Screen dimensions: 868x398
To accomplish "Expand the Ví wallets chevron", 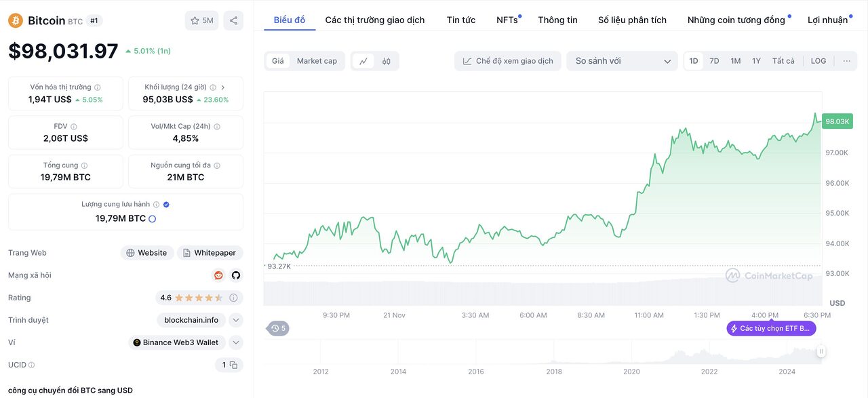I will tap(236, 342).
